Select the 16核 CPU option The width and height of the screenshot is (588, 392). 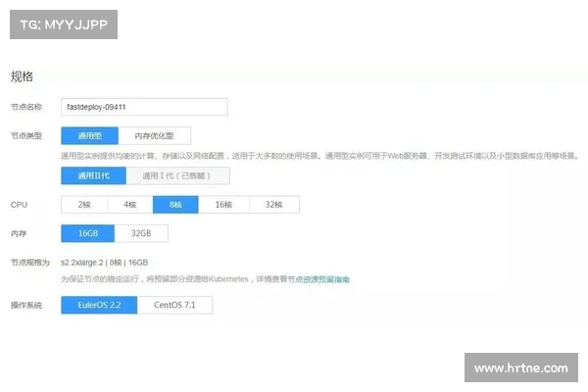tap(223, 205)
